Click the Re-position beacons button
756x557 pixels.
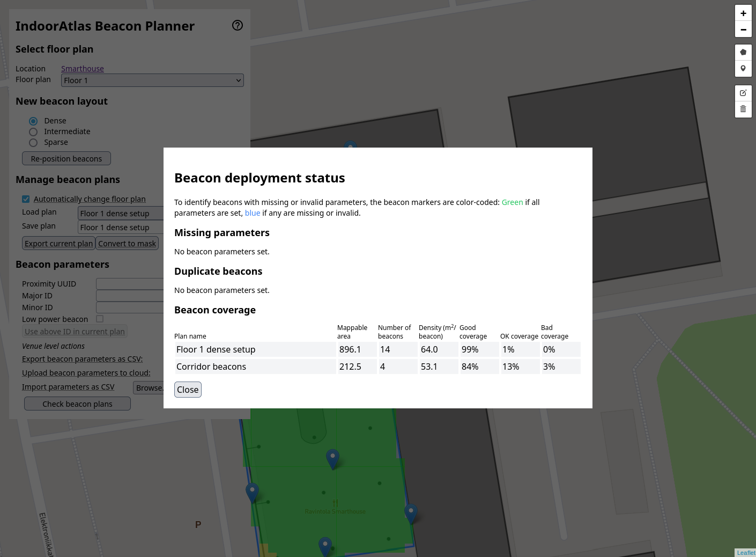(x=66, y=158)
